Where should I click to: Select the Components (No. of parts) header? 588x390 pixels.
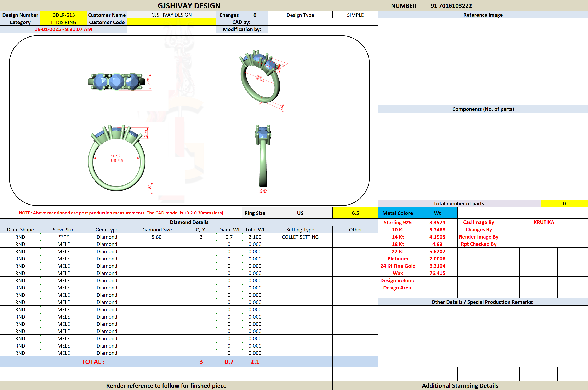pyautogui.click(x=483, y=109)
